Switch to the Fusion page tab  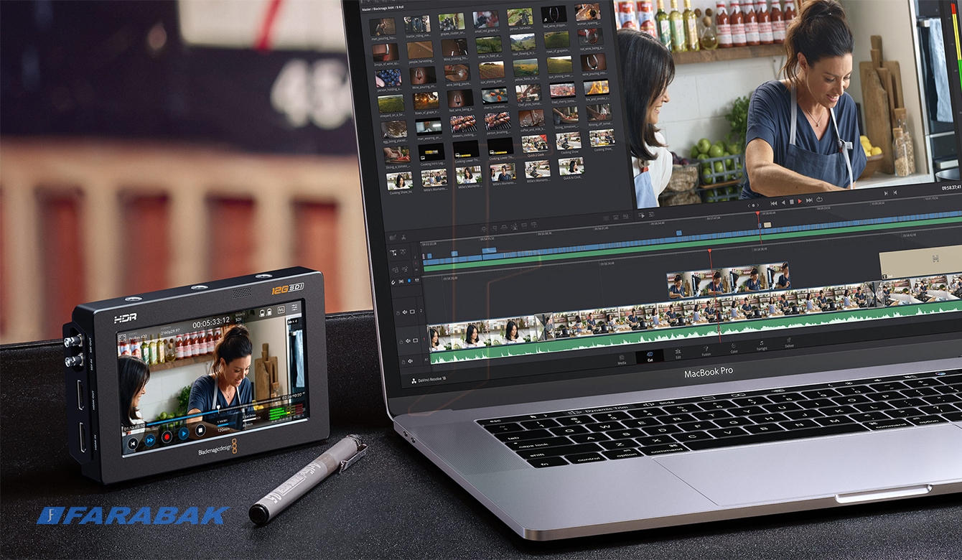click(x=706, y=350)
